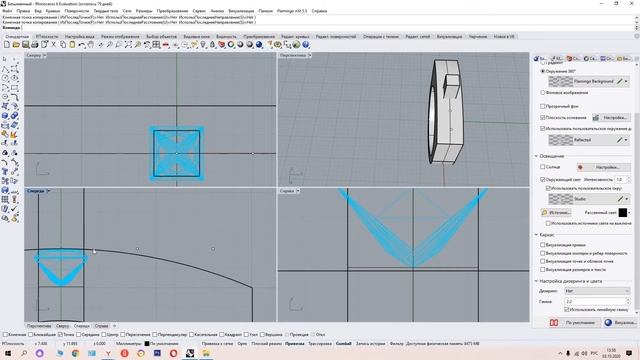640x360 pixels.
Task: Click the 'Источник...' lights button
Action: tap(556, 213)
